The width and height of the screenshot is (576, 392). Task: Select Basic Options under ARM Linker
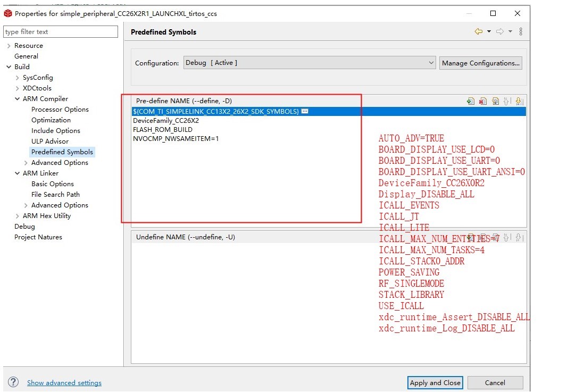pyautogui.click(x=53, y=184)
